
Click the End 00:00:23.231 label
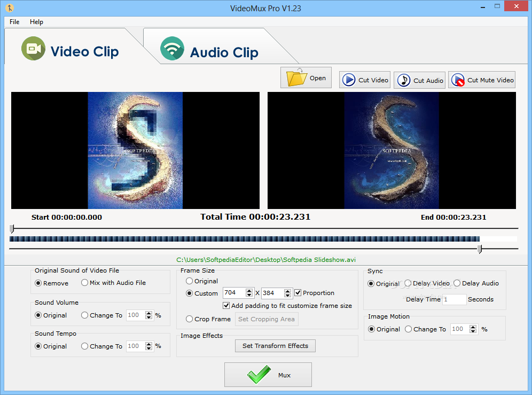coord(453,218)
